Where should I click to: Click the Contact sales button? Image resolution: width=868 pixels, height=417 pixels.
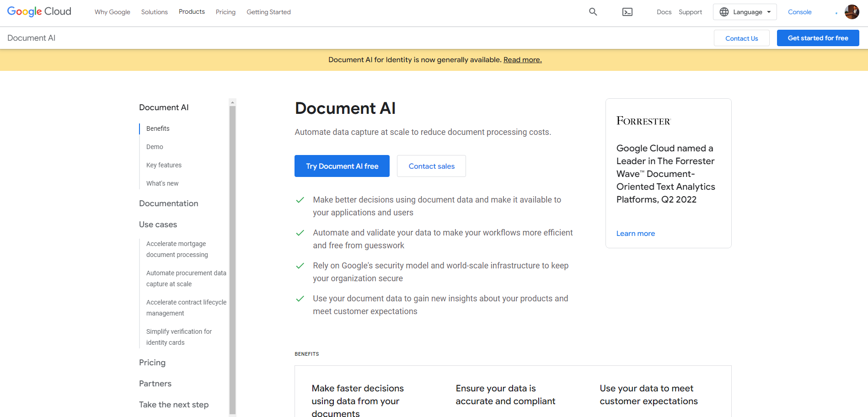point(431,166)
